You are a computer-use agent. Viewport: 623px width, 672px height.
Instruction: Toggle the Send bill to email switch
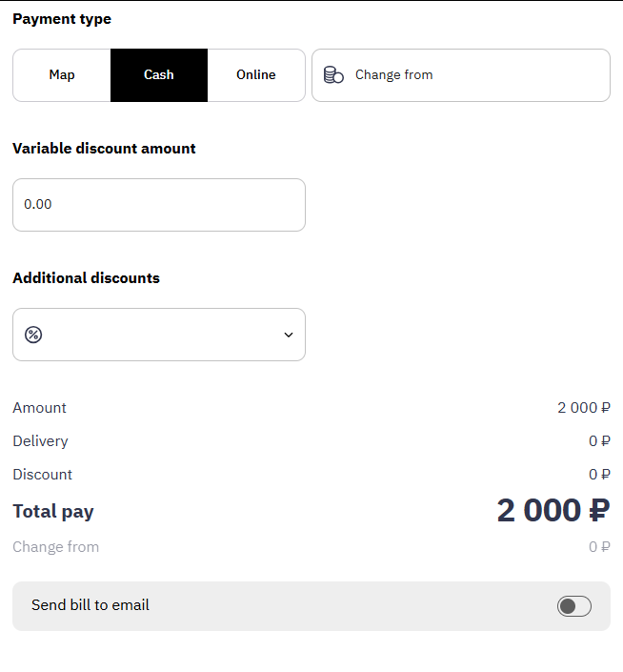click(x=573, y=606)
